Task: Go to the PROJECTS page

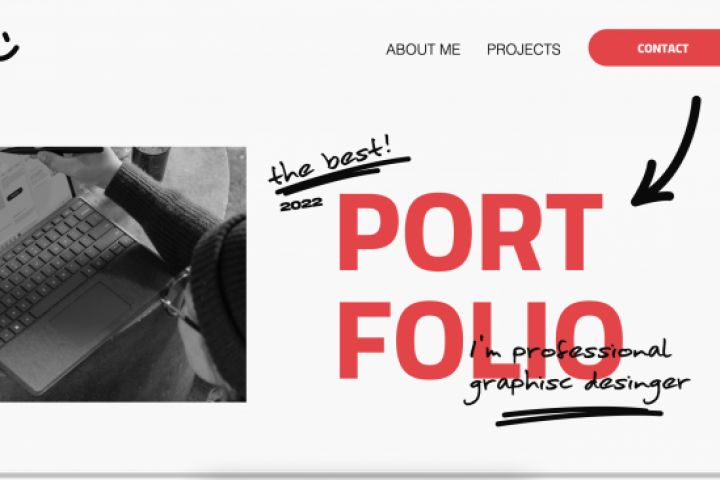Action: point(523,49)
